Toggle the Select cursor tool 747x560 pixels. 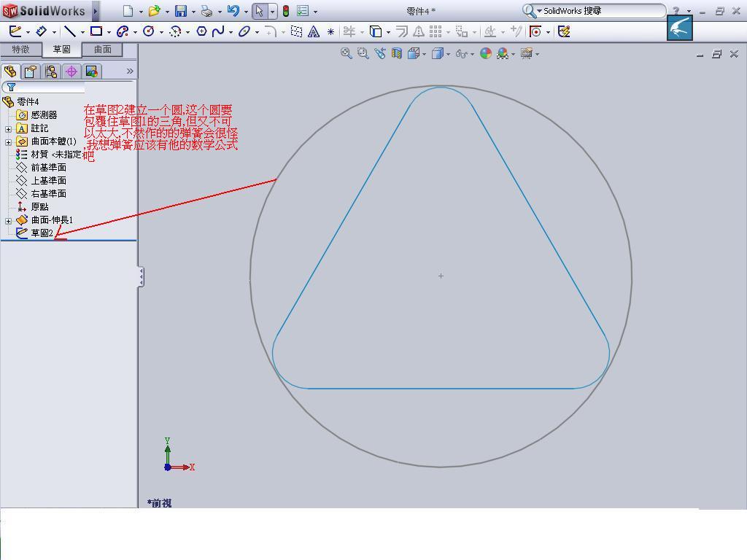pyautogui.click(x=259, y=11)
